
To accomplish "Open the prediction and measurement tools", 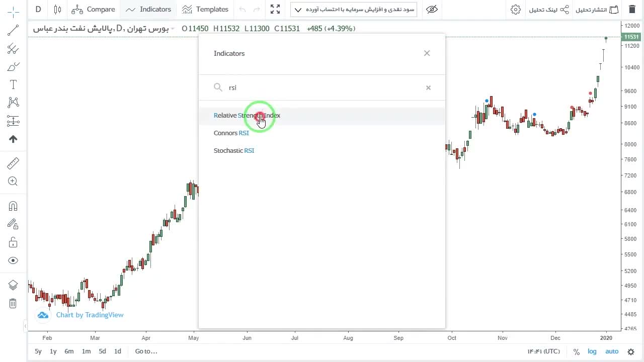I will (x=13, y=121).
